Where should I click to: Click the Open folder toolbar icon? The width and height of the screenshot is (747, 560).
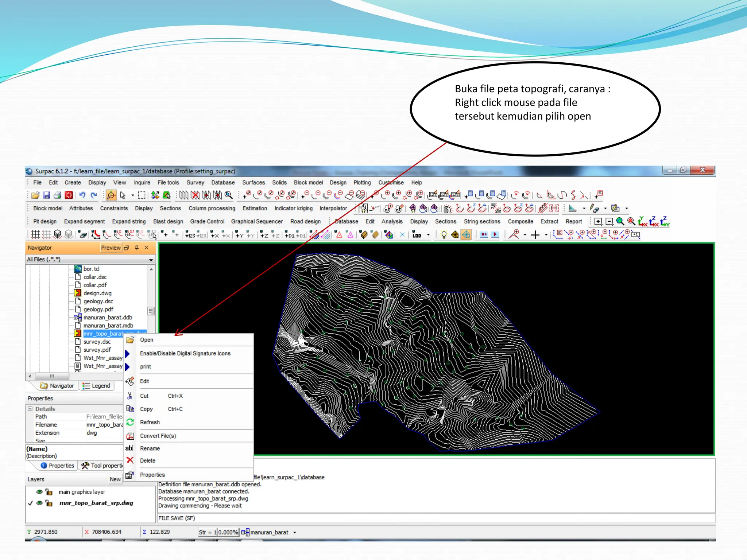[x=35, y=195]
